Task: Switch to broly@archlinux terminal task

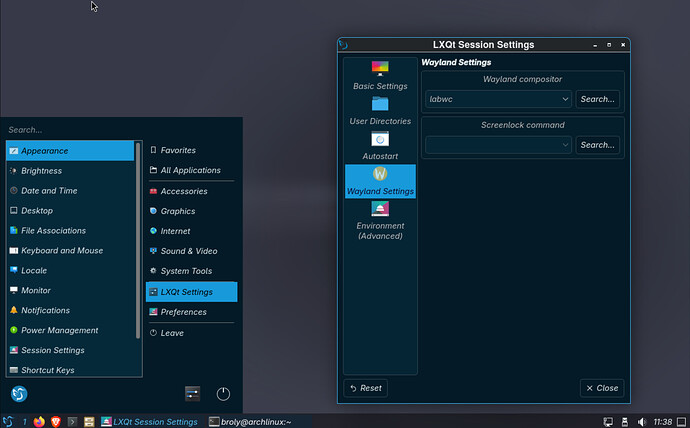Action: coord(250,422)
